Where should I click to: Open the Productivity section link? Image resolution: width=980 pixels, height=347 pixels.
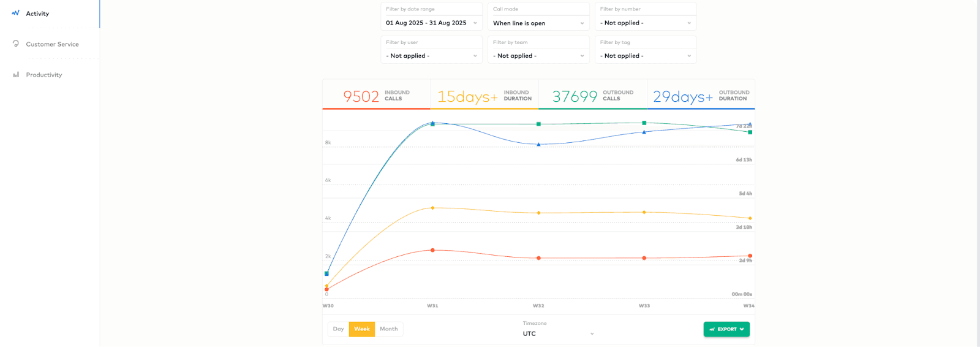point(44,75)
